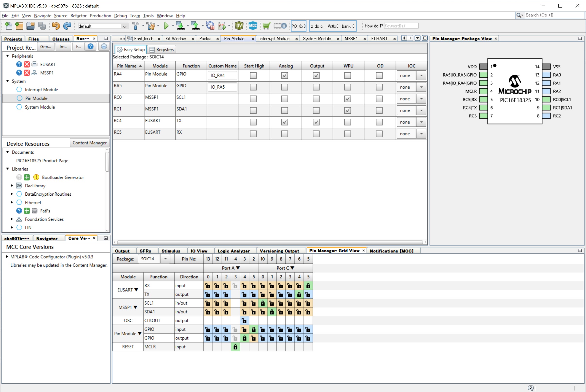Open the Microchip store cart icon

coord(267,26)
